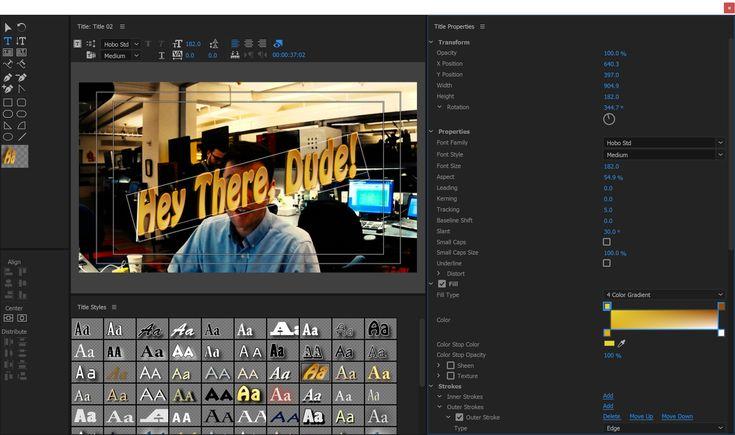
Task: Click the Color Stop Color yellow swatch
Action: (609, 344)
